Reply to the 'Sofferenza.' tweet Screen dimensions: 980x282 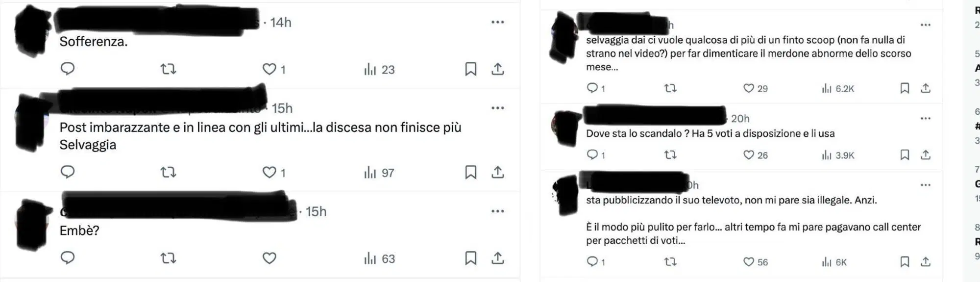click(x=68, y=69)
